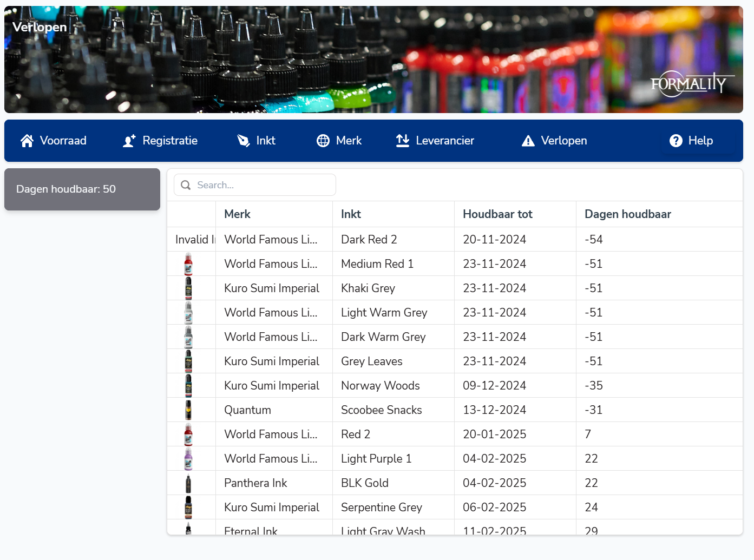Select the Serpentine Grey ink cell
The width and height of the screenshot is (754, 560).
click(x=394, y=508)
